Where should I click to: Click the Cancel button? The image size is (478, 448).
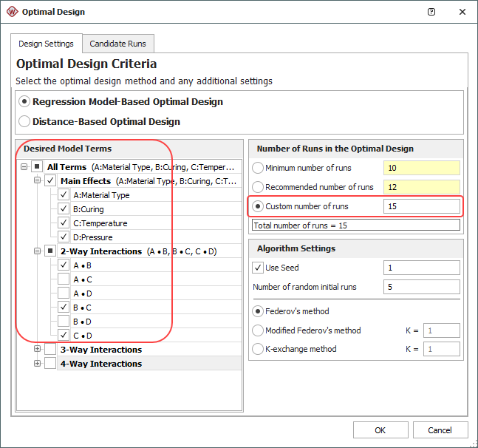(x=440, y=430)
